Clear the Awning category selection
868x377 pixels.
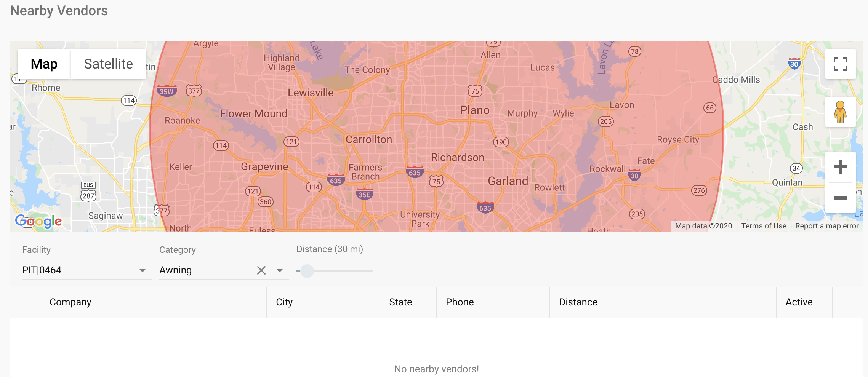coord(261,270)
